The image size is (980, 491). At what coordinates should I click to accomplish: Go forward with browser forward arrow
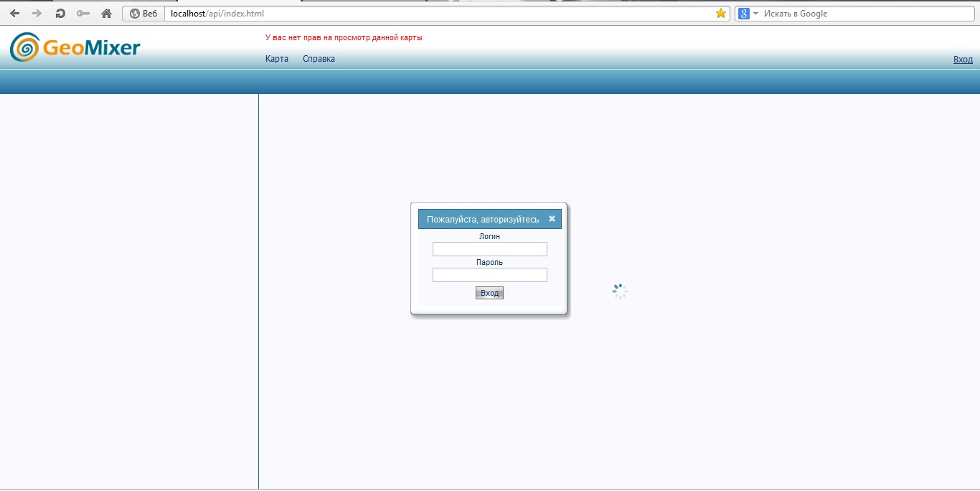[x=37, y=13]
